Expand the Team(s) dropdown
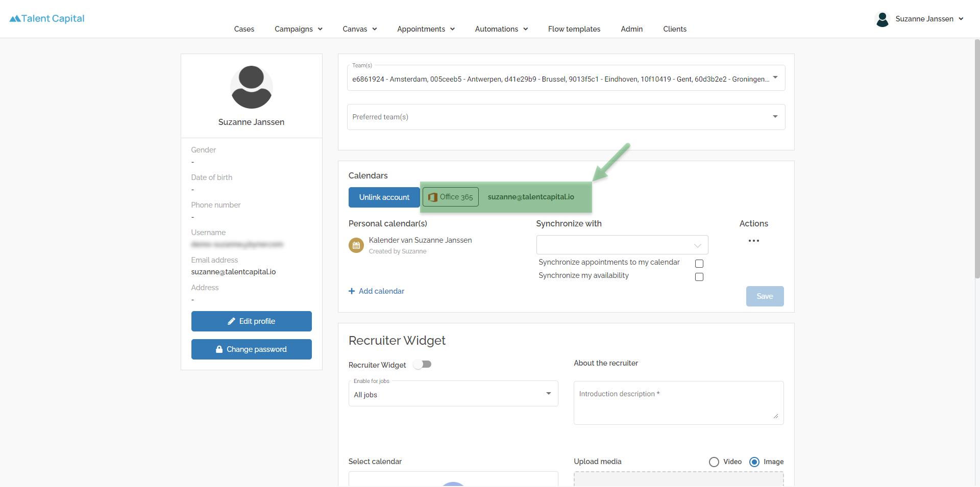 pos(566,78)
